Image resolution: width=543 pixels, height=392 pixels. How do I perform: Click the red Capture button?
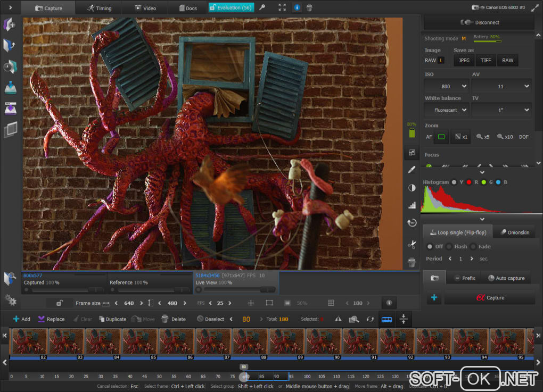(489, 298)
